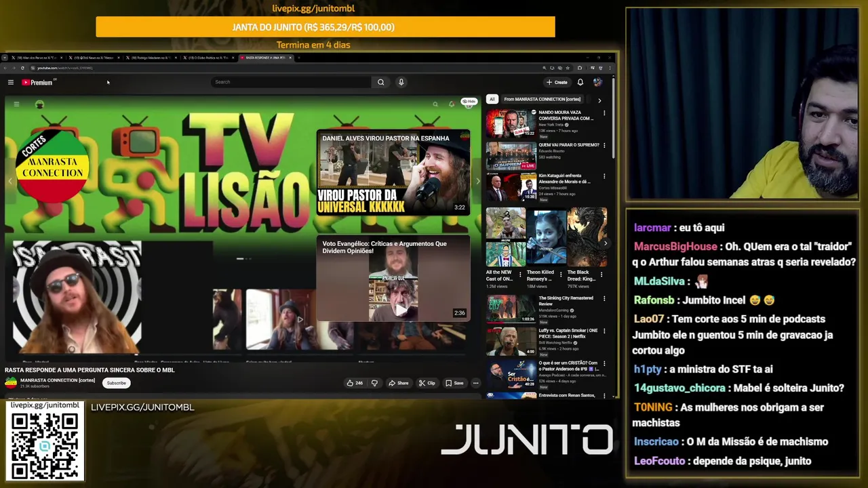This screenshot has width=868, height=488.
Task: Open options for Theon Killed Ramsey's short
Action: tap(562, 273)
